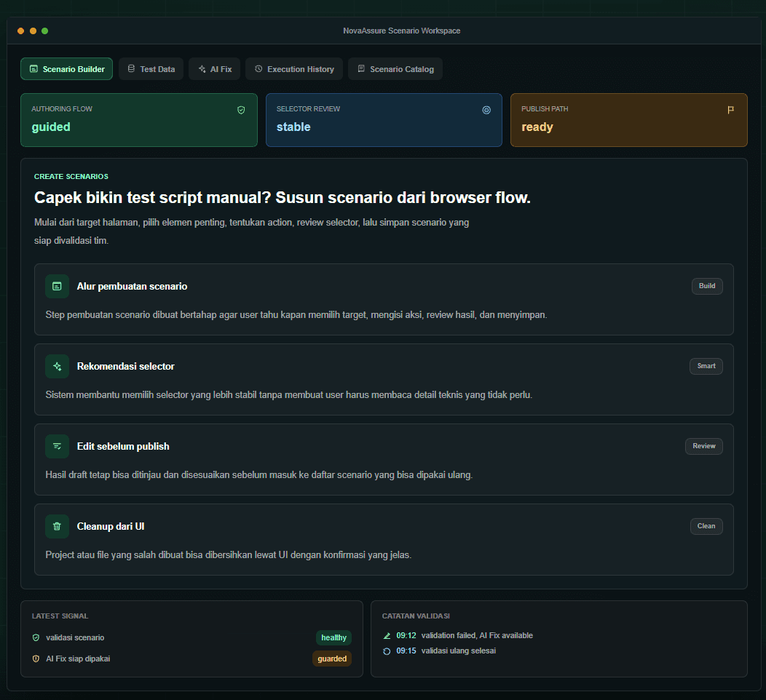Image resolution: width=766 pixels, height=700 pixels.
Task: Switch to the Test Data tab
Action: click(x=151, y=69)
